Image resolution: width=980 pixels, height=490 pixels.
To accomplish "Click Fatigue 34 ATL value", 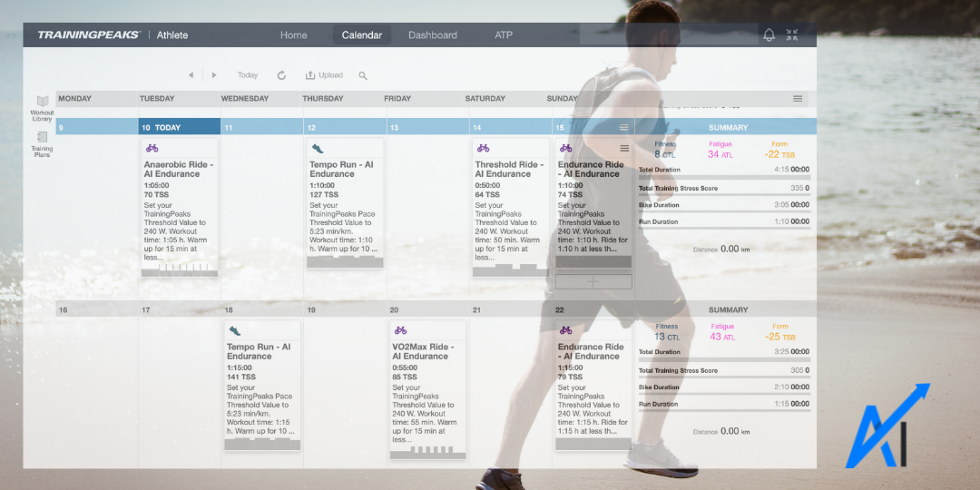I will (720, 153).
